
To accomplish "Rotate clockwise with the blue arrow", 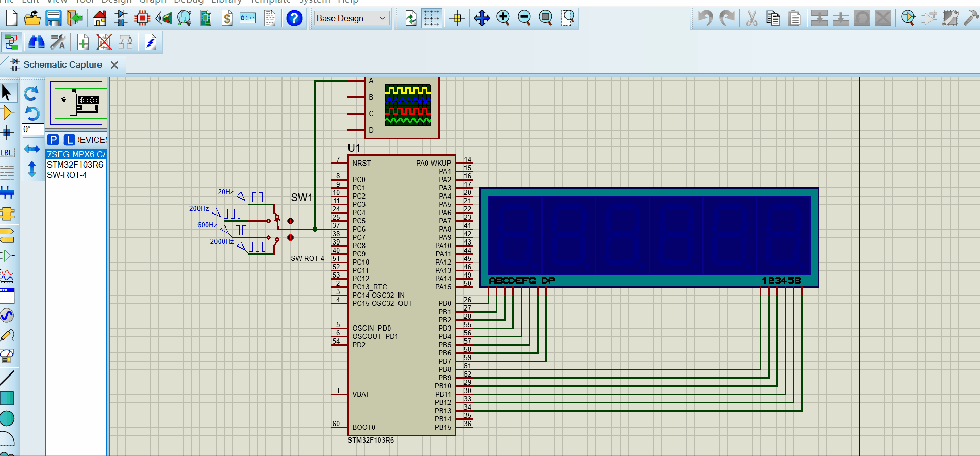I will click(31, 93).
